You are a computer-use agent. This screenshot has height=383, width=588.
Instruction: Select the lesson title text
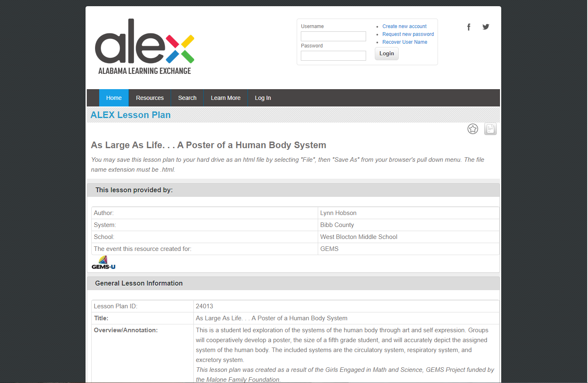(x=208, y=145)
